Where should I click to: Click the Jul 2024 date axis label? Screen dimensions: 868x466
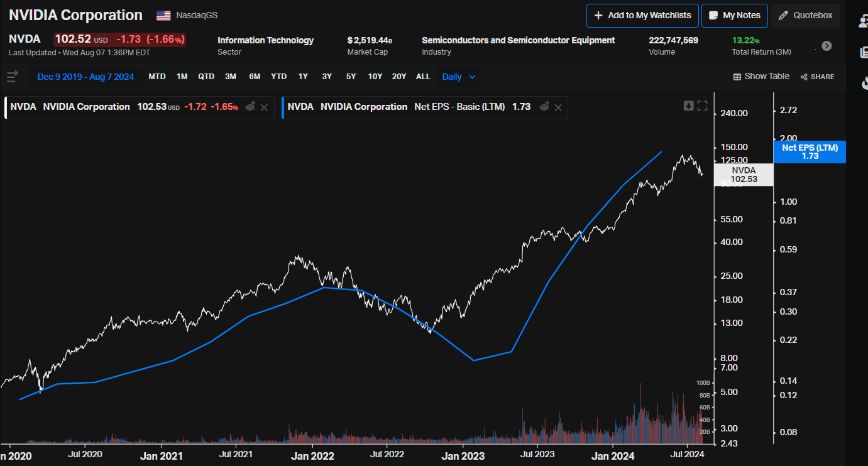(687, 453)
